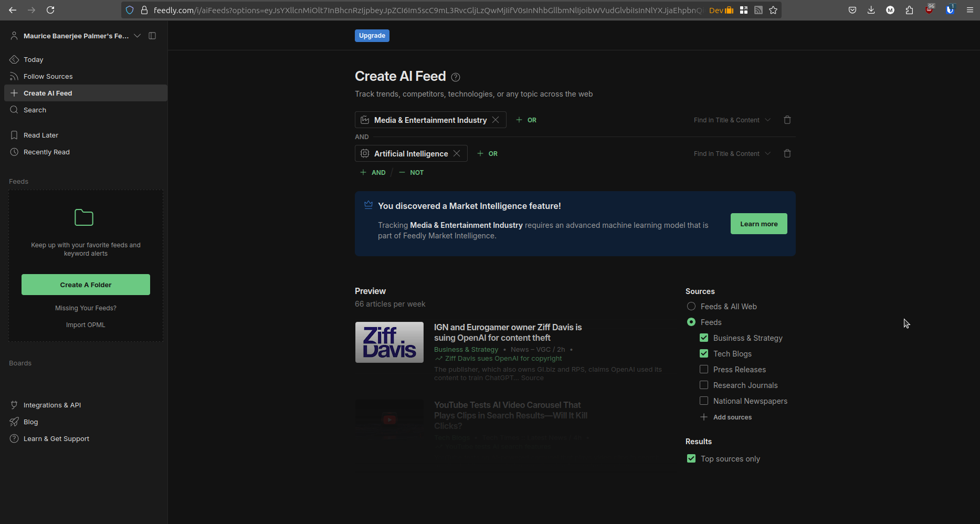Open the browser downloads icon
980x524 pixels.
tap(871, 10)
